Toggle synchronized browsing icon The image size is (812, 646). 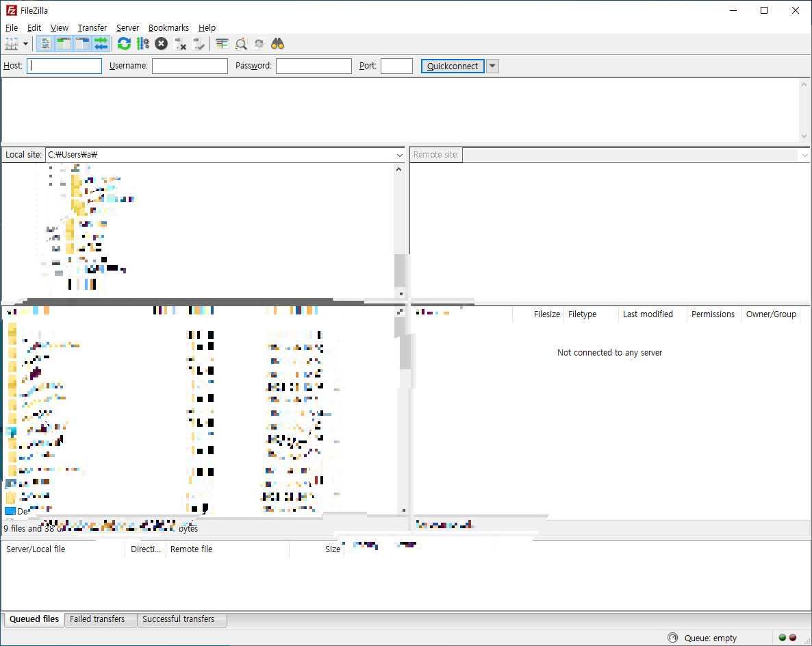(259, 44)
